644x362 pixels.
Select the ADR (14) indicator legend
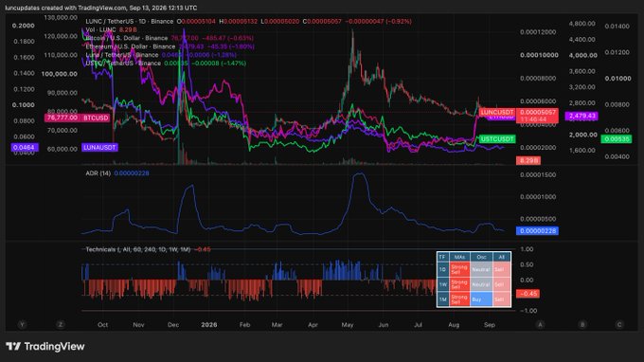(x=117, y=173)
